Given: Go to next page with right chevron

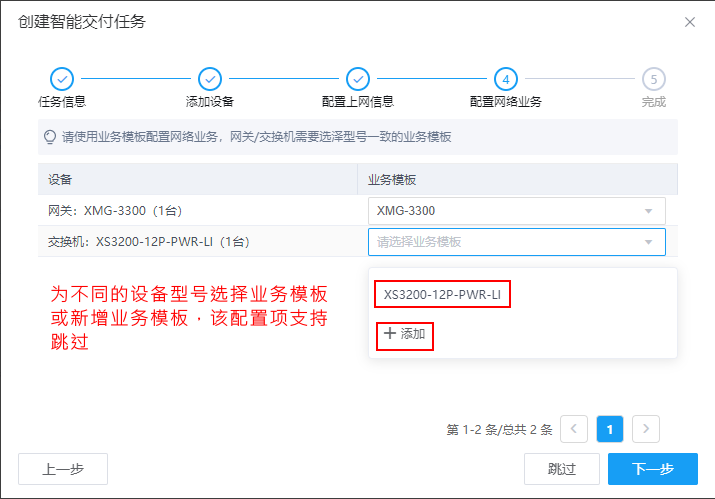Looking at the screenshot, I should (x=646, y=429).
